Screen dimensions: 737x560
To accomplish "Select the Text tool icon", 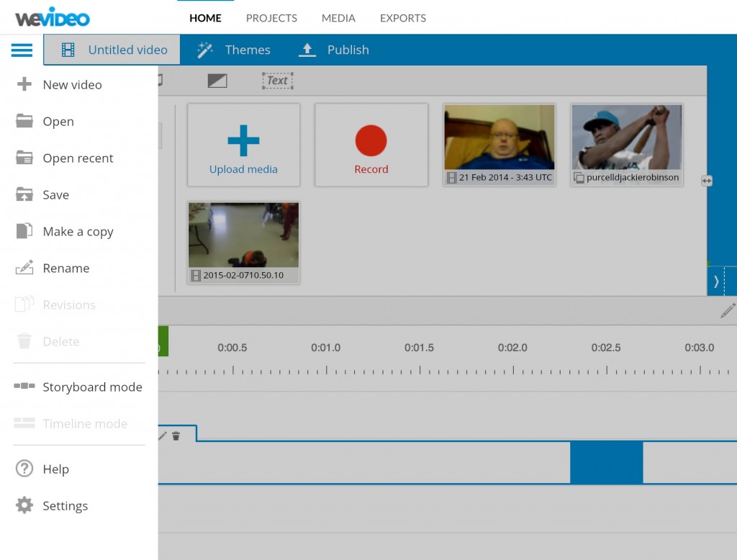I will [x=277, y=81].
